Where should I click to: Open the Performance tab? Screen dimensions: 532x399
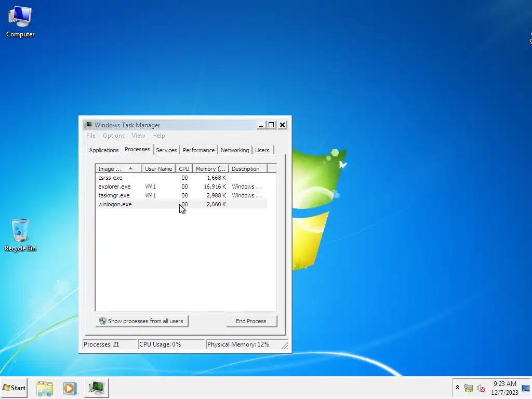click(x=199, y=150)
